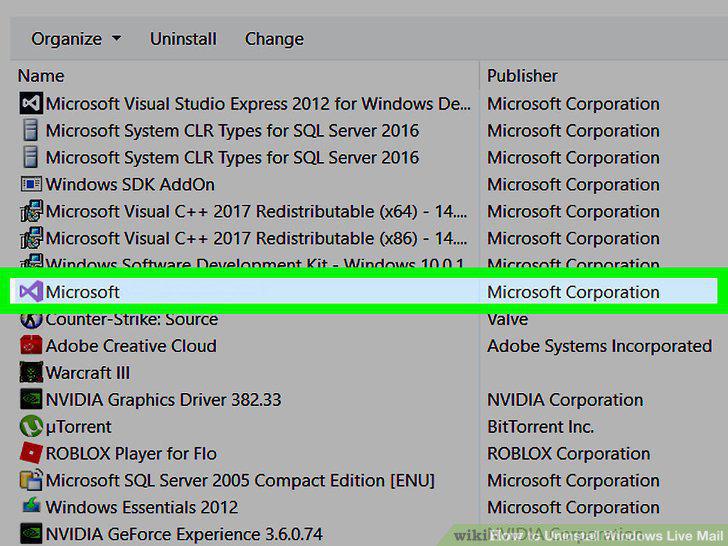
Task: Select the Warcraft III icon
Action: (x=31, y=372)
